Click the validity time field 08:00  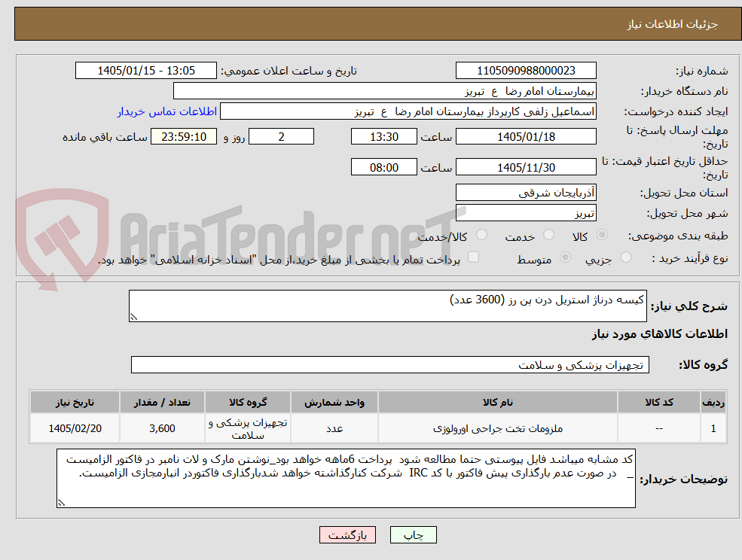click(x=383, y=167)
